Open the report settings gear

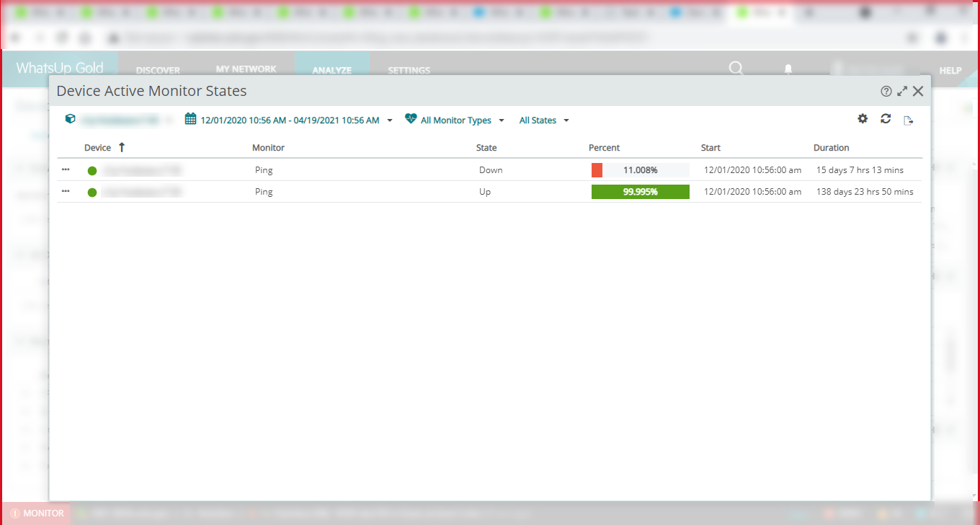pyautogui.click(x=863, y=119)
